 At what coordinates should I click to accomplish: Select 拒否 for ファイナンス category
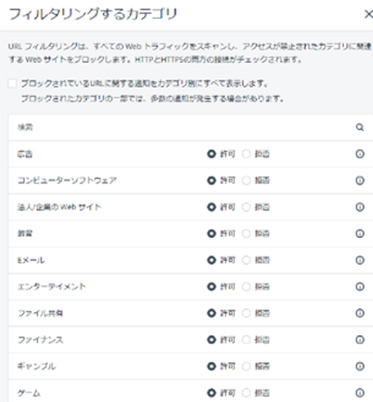(246, 340)
